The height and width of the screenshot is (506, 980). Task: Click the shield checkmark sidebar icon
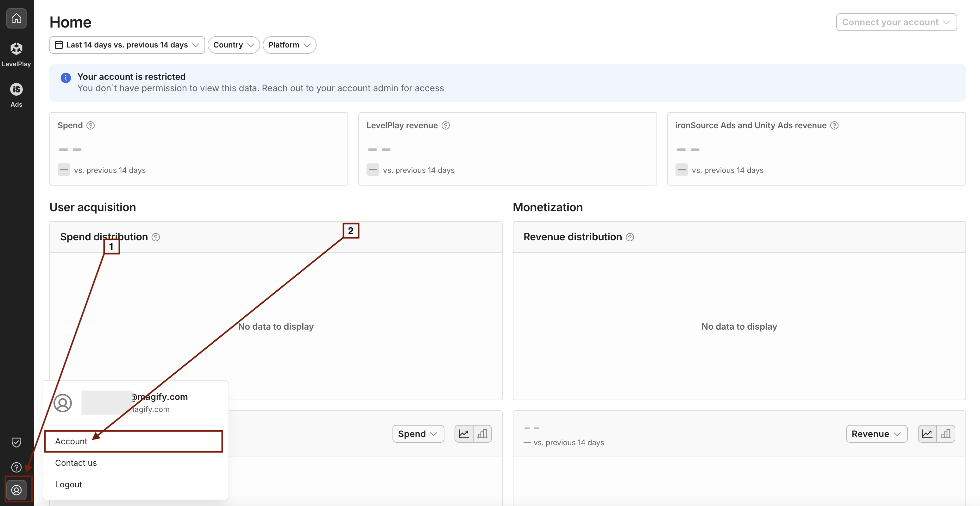[16, 442]
